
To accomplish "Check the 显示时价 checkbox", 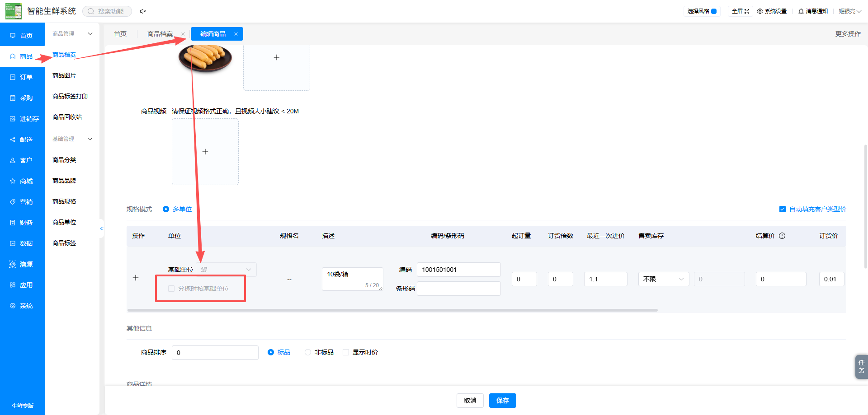I will pyautogui.click(x=346, y=352).
